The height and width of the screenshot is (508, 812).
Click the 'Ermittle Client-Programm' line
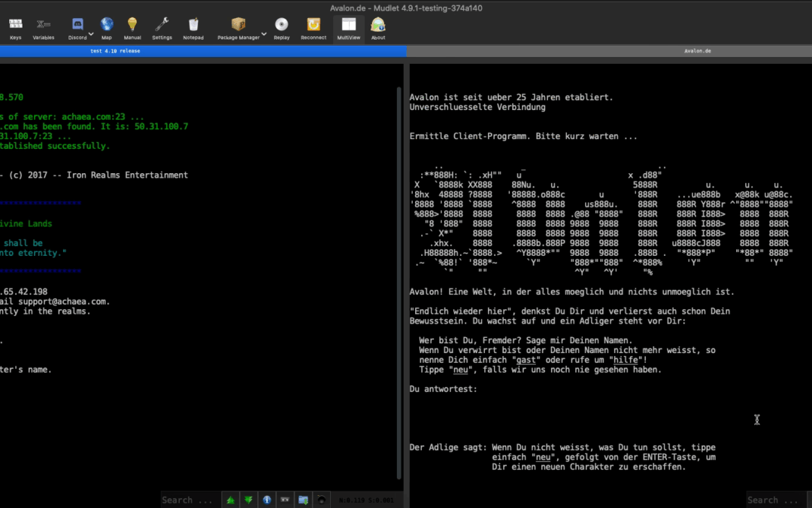coord(523,136)
